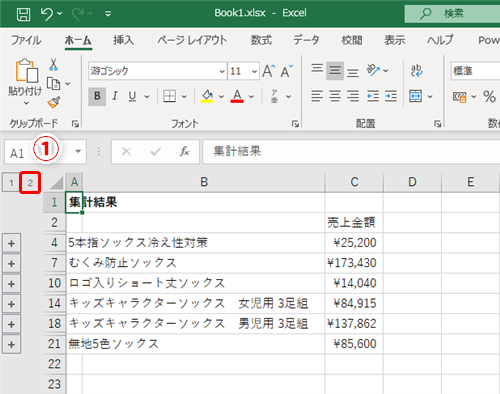Image resolution: width=500 pixels, height=394 pixels.
Task: Open the フォント dialog launcher
Action: [x=295, y=124]
